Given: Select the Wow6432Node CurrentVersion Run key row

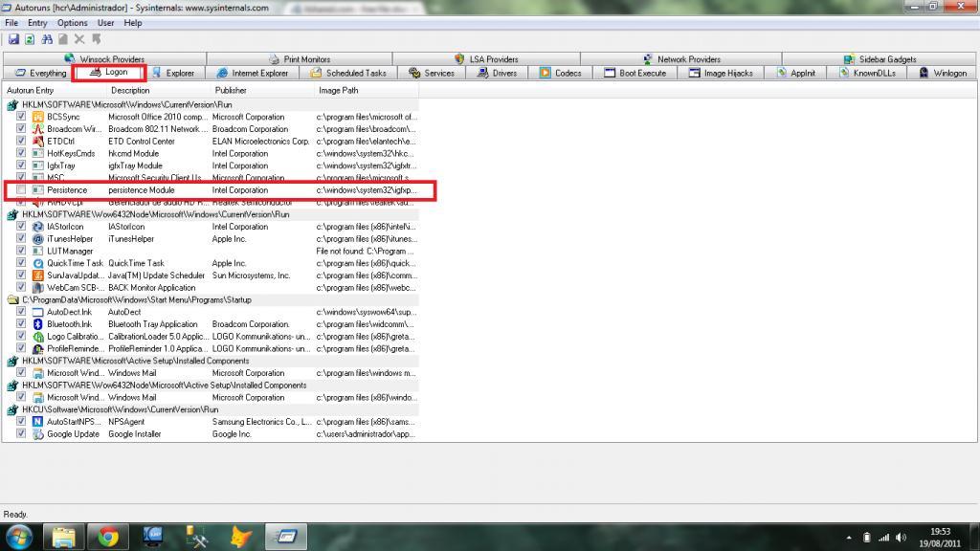Looking at the screenshot, I should (212, 214).
